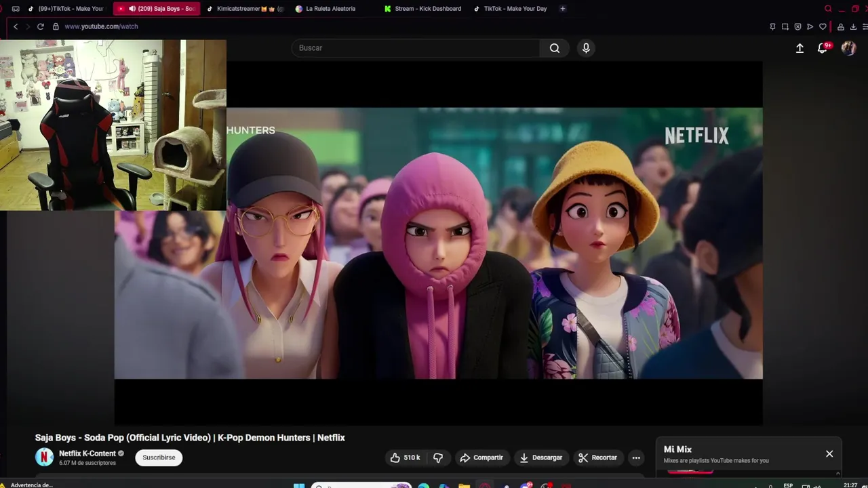The height and width of the screenshot is (488, 868).
Task: Switch to Stream - Kick Dashboard tab
Action: [x=422, y=9]
